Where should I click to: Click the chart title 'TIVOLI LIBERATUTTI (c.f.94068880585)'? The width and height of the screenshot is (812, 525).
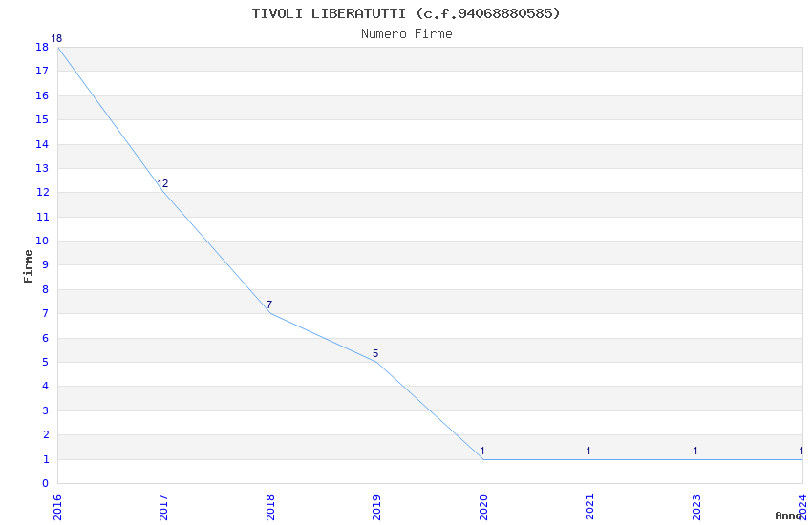(x=406, y=13)
